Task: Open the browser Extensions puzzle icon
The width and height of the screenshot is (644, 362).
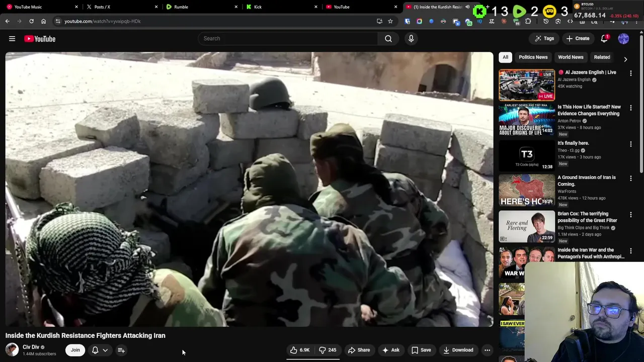Action: (528, 21)
